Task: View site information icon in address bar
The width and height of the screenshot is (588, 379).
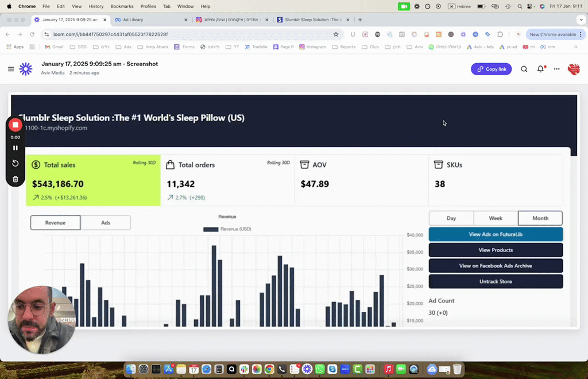Action: [x=47, y=34]
